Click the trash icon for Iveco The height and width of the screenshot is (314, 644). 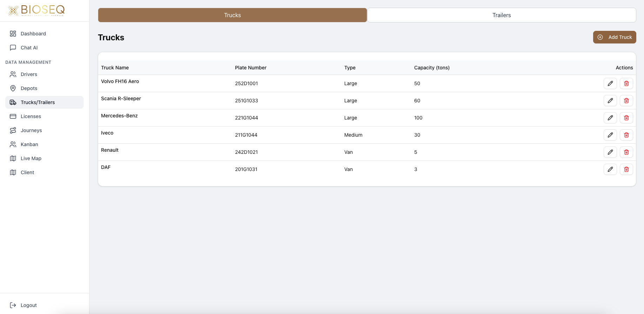coord(626,135)
